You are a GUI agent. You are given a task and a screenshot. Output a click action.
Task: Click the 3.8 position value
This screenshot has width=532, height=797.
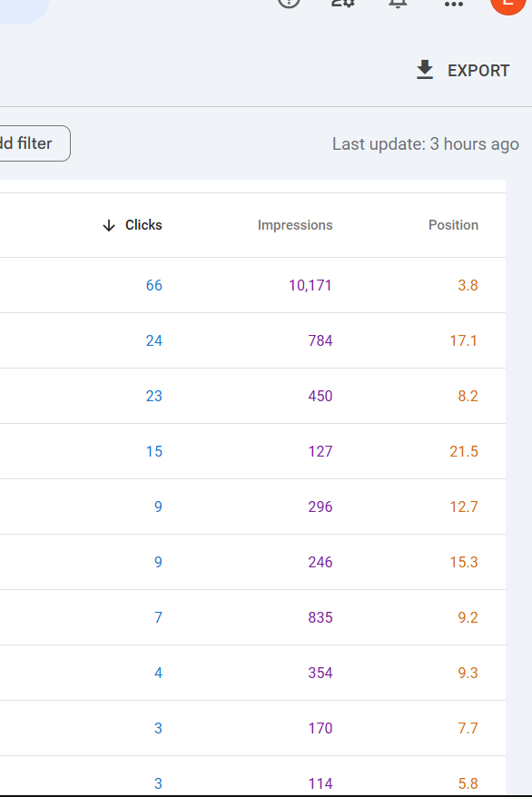[469, 285]
